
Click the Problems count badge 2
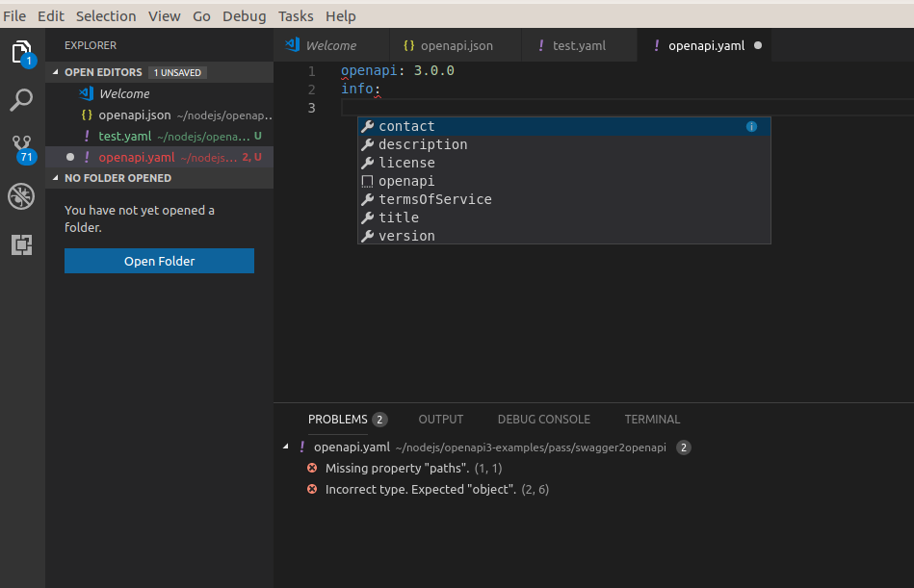coord(379,420)
